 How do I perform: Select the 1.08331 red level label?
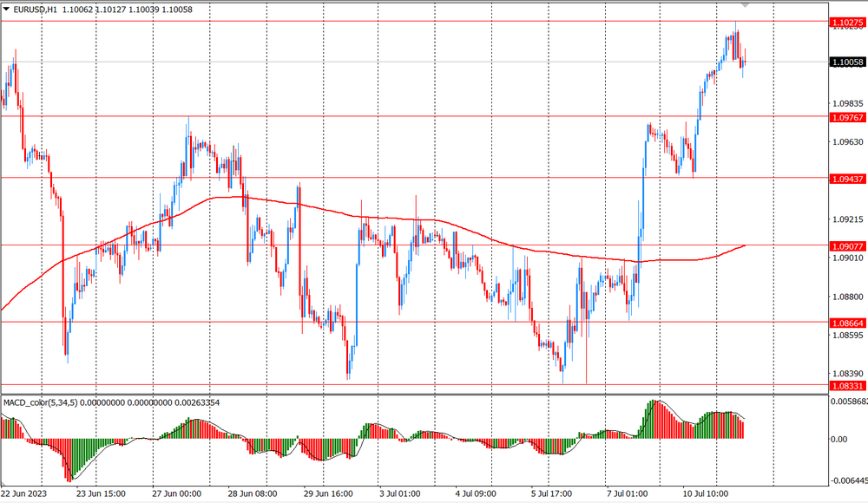tap(846, 384)
